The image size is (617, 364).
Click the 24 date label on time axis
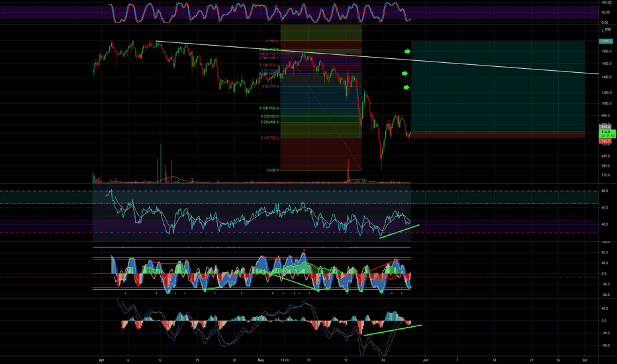click(383, 360)
